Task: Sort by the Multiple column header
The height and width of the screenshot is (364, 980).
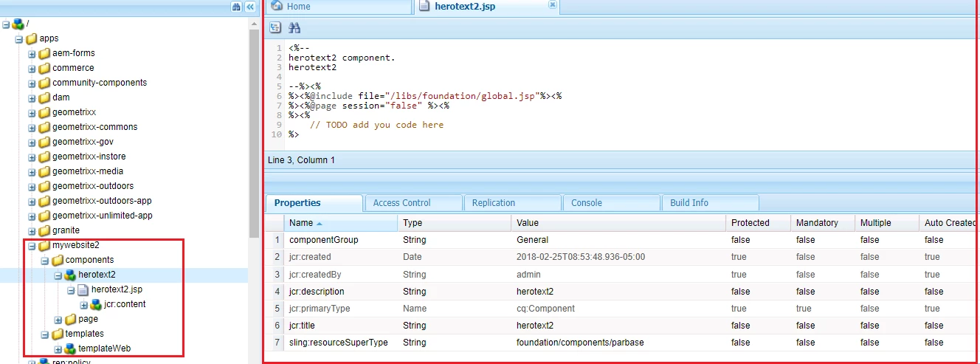Action: point(887,223)
